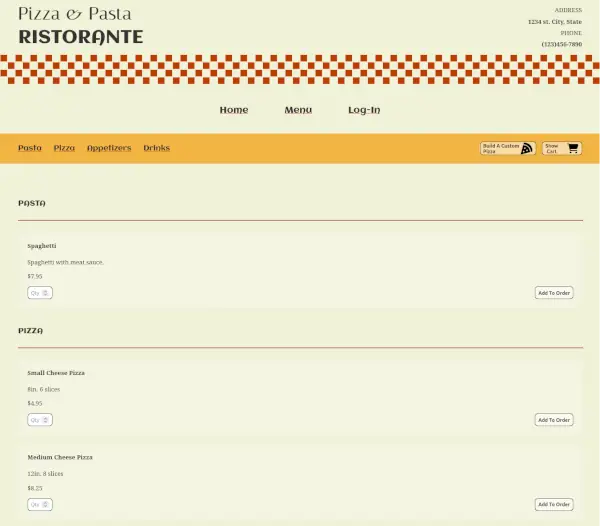Click Small Cheese Pizza quantity stepper arrows
The image size is (600, 526).
click(x=45, y=420)
